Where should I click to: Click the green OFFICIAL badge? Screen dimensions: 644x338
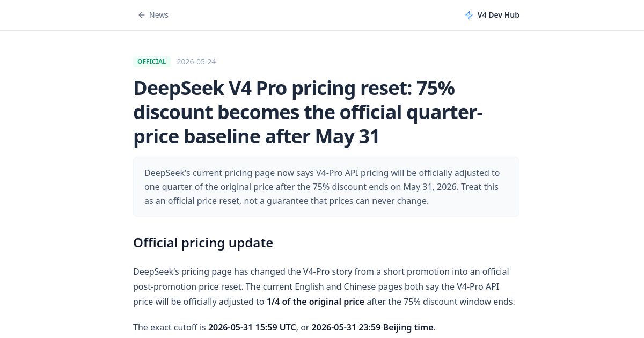pyautogui.click(x=152, y=62)
